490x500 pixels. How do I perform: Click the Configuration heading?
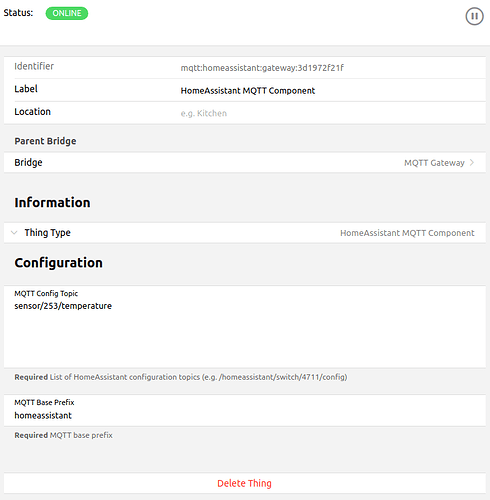tap(58, 263)
